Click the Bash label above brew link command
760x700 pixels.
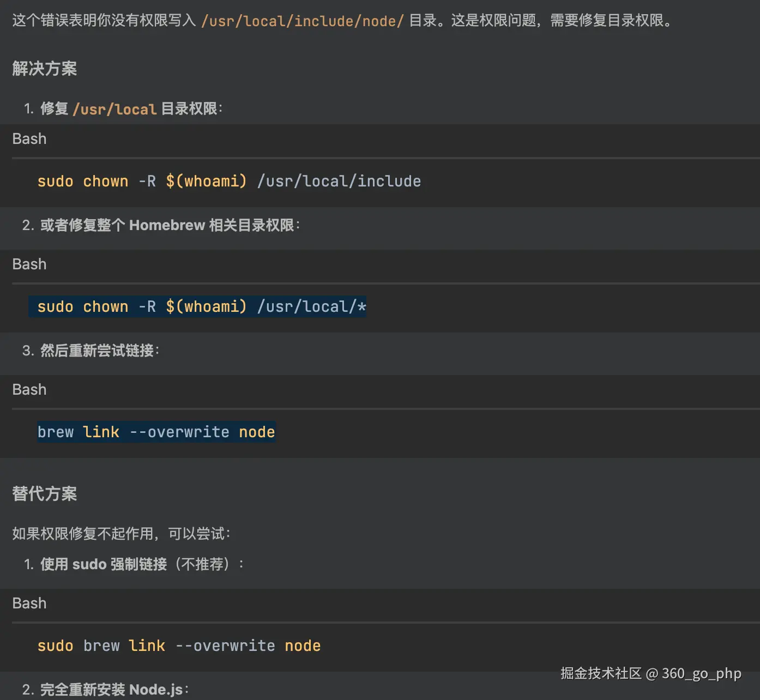(x=29, y=390)
